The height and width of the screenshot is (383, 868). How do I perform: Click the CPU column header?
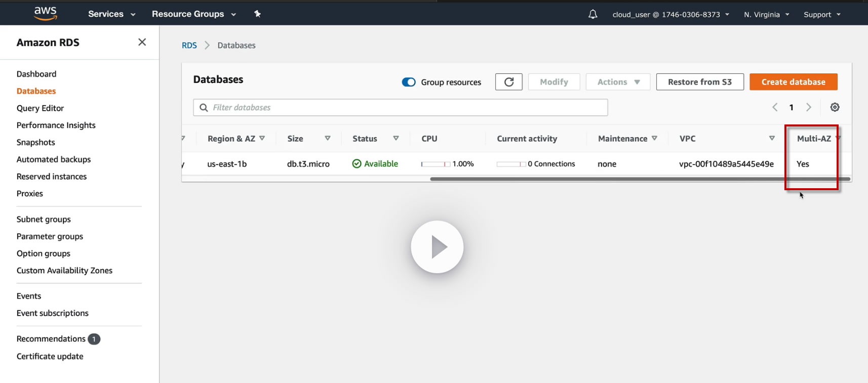click(429, 139)
